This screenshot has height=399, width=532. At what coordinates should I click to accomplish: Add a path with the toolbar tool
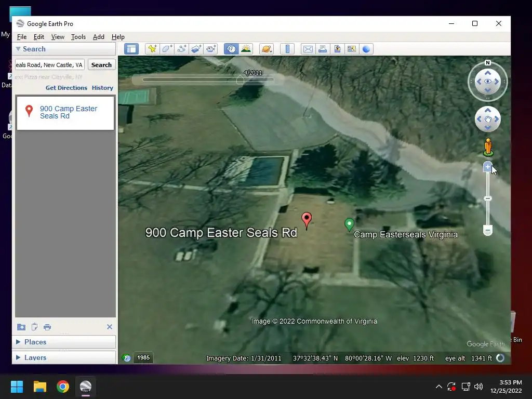point(181,49)
